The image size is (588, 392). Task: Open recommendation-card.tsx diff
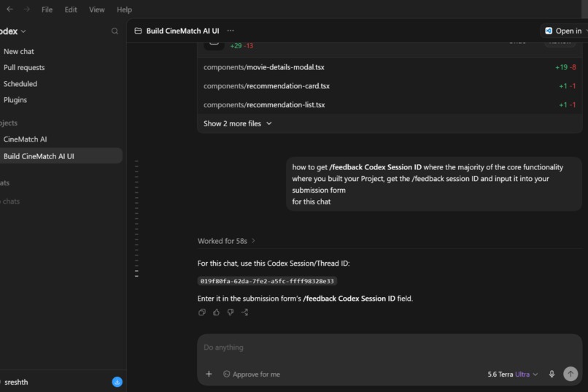point(390,86)
